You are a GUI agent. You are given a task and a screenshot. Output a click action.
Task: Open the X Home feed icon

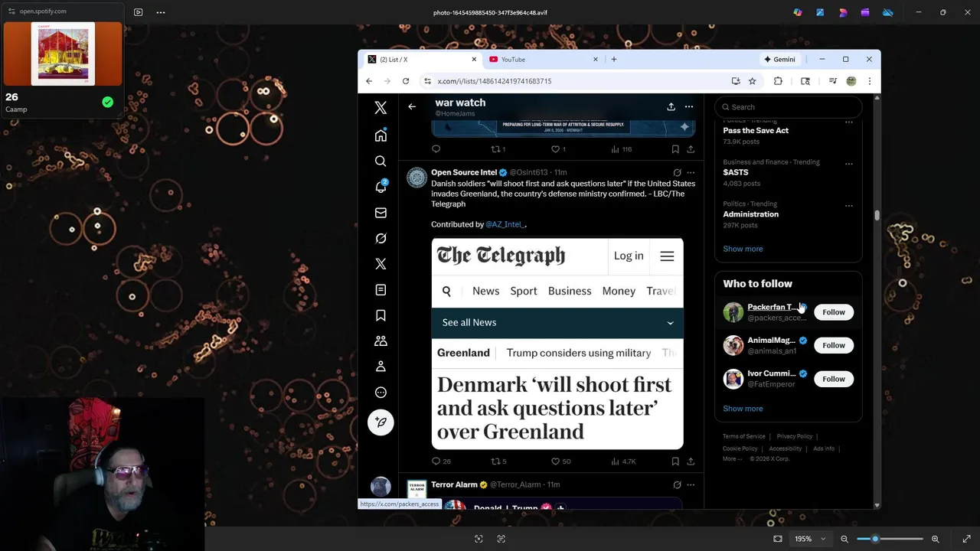(381, 135)
